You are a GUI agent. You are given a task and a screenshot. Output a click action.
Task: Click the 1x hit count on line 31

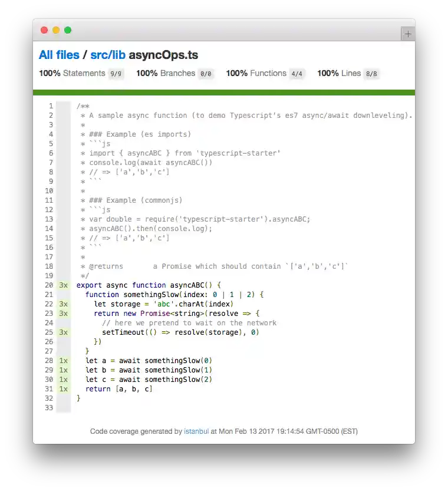point(64,389)
